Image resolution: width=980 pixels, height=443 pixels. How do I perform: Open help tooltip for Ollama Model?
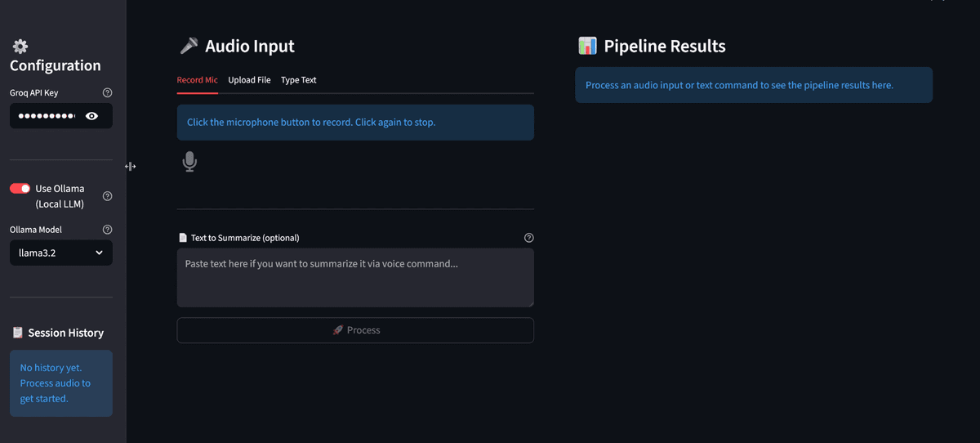click(108, 230)
